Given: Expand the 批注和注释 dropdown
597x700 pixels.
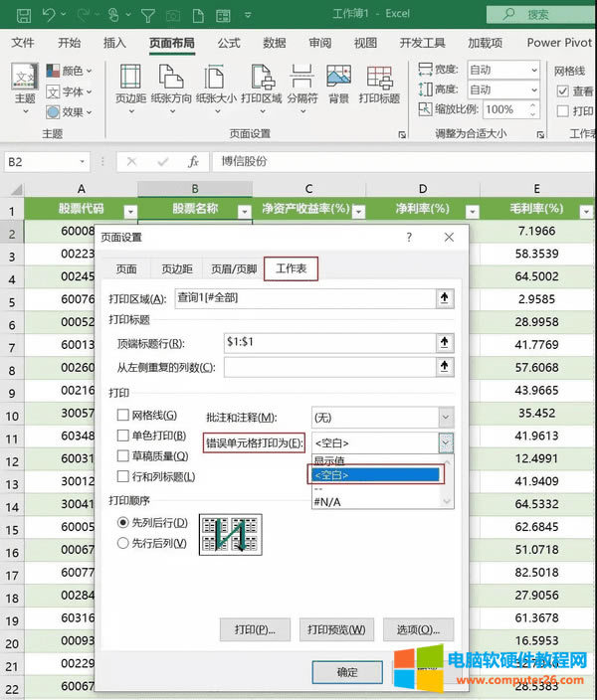Looking at the screenshot, I should 446,418.
